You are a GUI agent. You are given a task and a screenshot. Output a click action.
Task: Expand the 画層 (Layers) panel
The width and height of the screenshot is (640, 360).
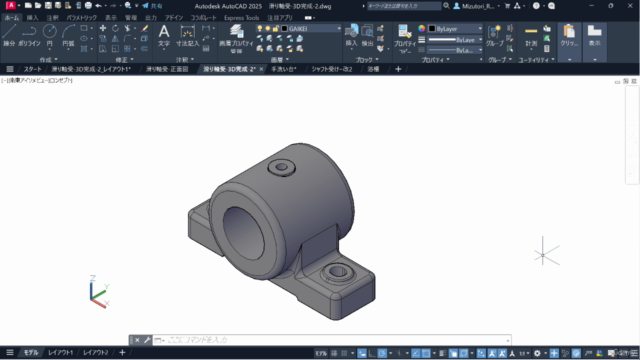[280, 60]
